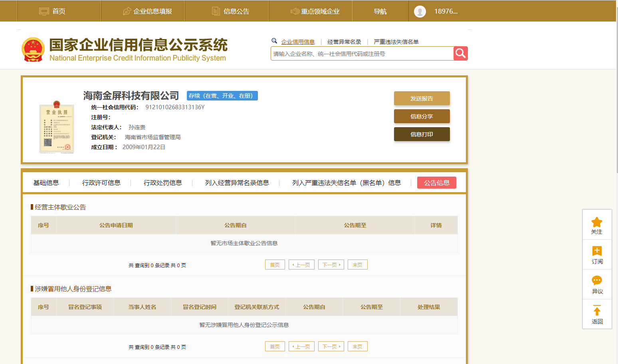Click the 订阅 subscribe bookmark icon
The image size is (618, 364).
pyautogui.click(x=597, y=251)
